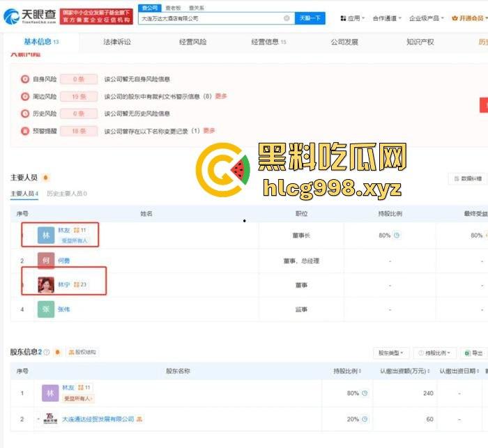Click the 预警提醒 icon
Viewport: 488px width, 448px height.
pos(25,131)
